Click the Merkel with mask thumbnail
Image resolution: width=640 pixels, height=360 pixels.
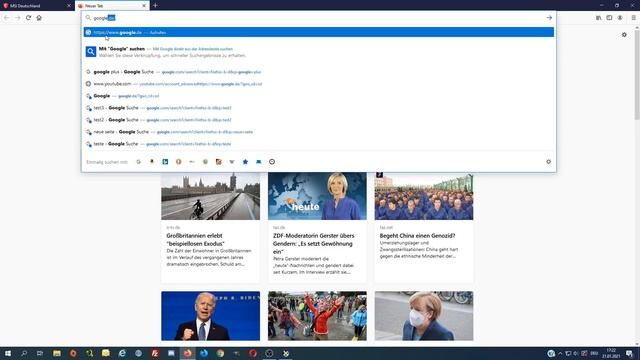[x=424, y=316]
